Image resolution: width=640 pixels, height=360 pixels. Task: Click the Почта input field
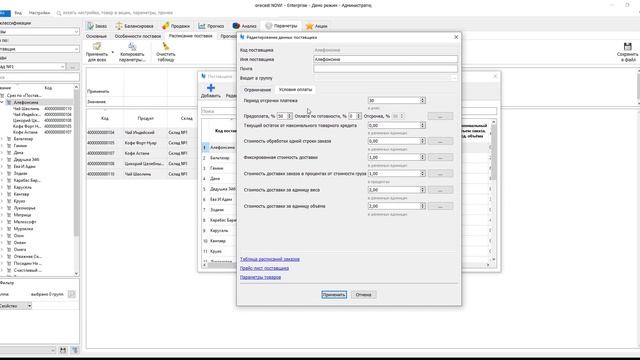tap(385, 69)
